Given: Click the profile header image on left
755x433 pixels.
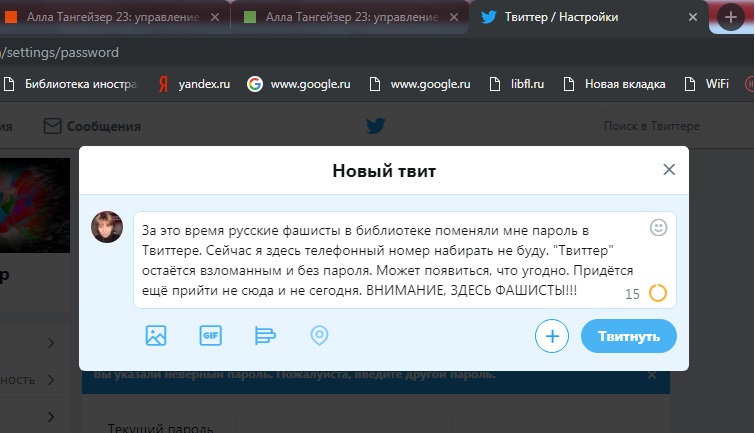Looking at the screenshot, I should (35, 205).
